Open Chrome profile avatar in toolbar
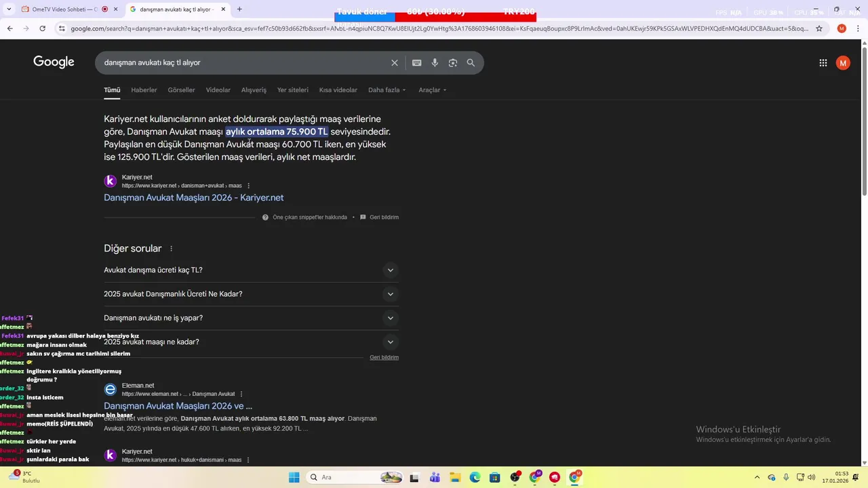This screenshot has width=868, height=488. 842,28
